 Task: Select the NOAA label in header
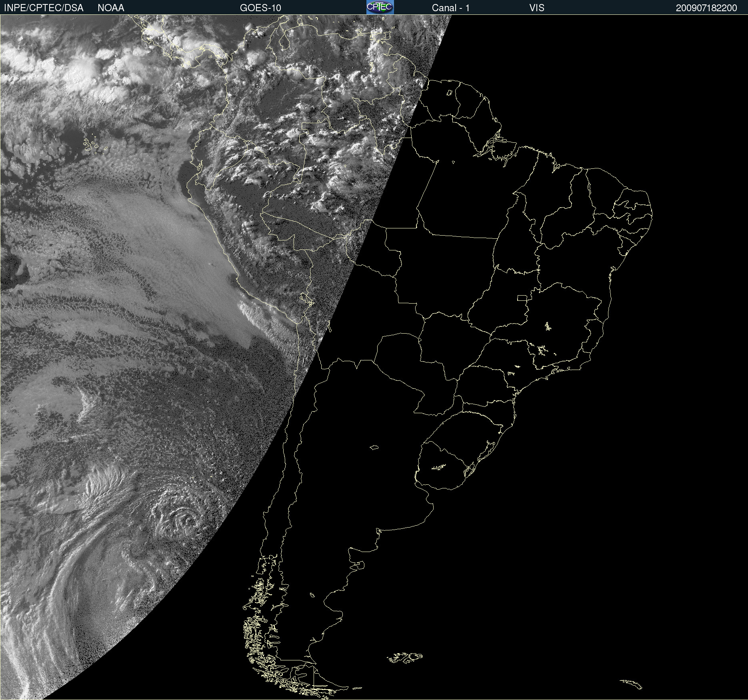[111, 8]
